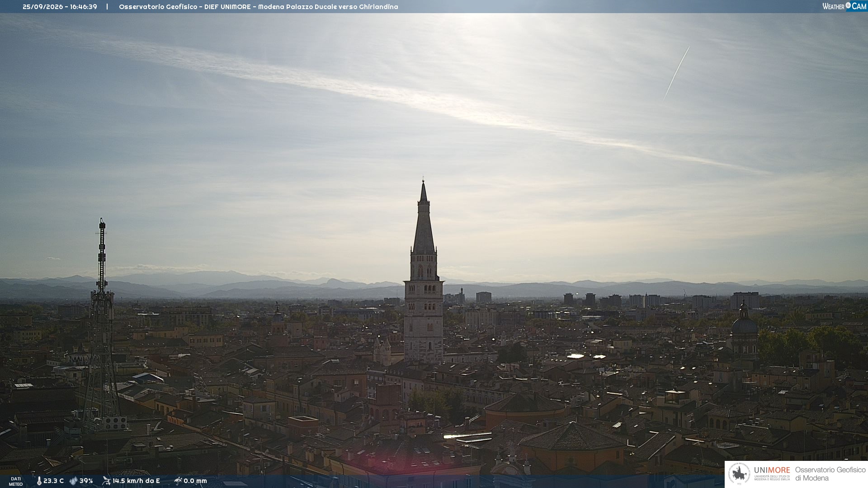Click the Ghirlandina tower spire
The image size is (868, 488).
click(424, 217)
